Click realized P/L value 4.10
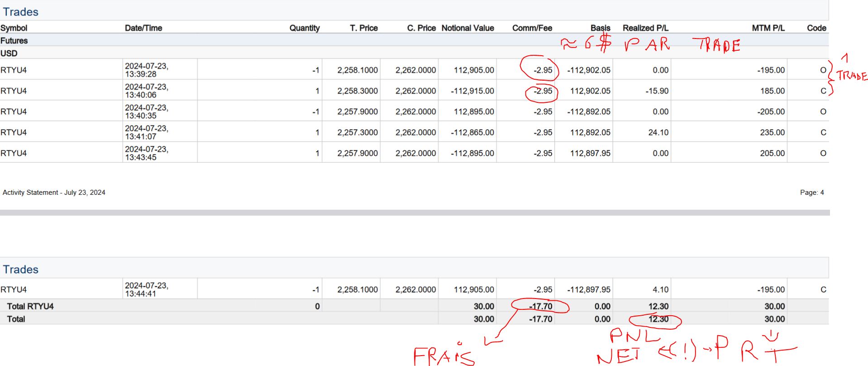This screenshot has height=366, width=868. click(661, 290)
